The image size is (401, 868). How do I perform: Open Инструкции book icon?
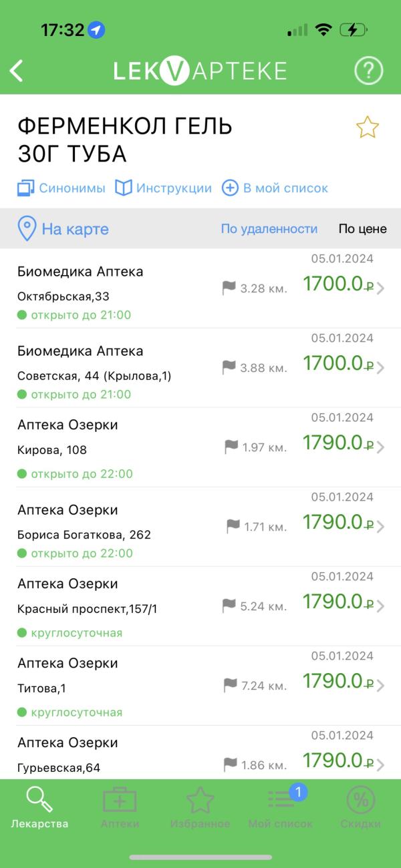[x=163, y=188]
